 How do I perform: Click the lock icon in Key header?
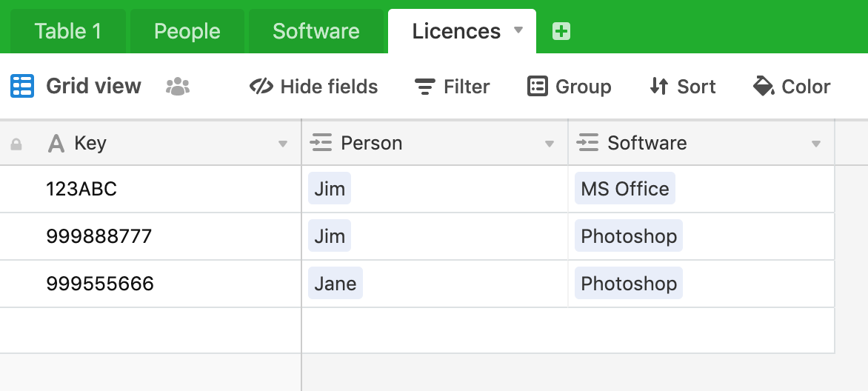[x=16, y=144]
